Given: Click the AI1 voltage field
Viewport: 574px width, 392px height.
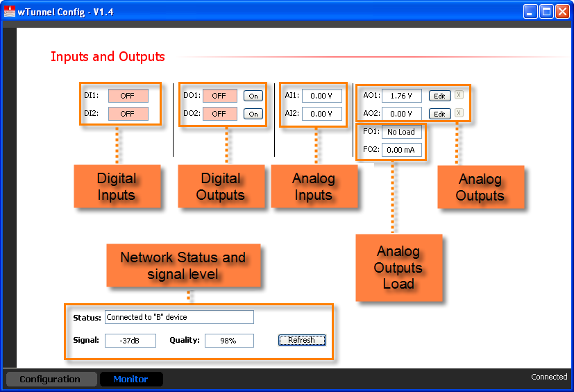Looking at the screenshot, I should (x=321, y=96).
